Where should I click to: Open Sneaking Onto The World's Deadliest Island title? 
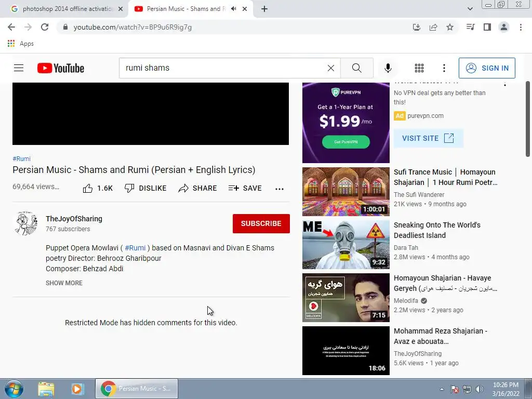point(437,230)
